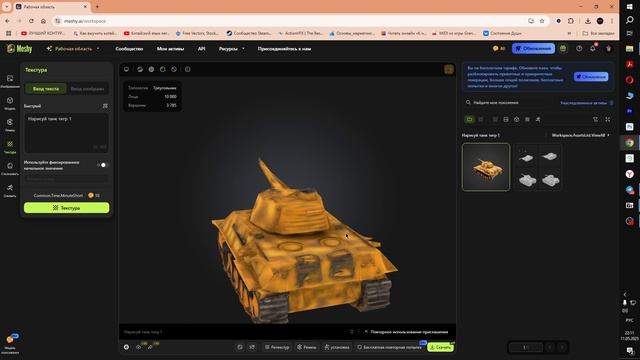This screenshot has width=640, height=360.
Task: Open the "Мои активы" menu item
Action: click(x=170, y=49)
